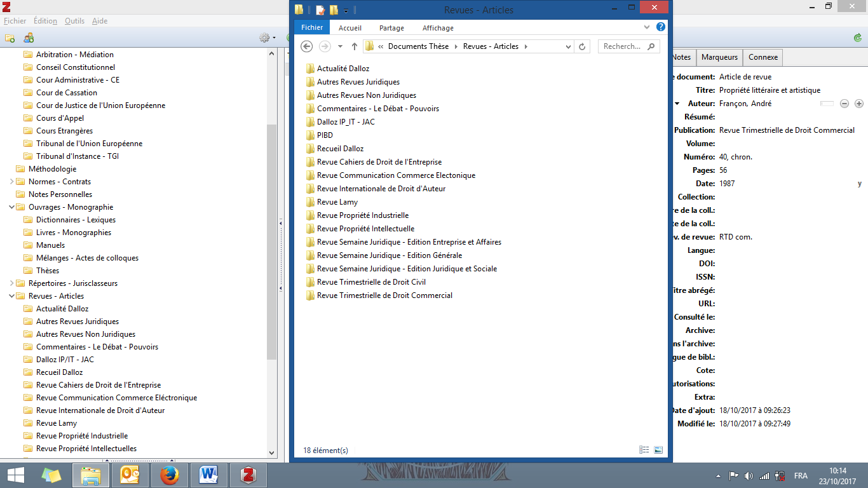Click the green Zotero sync icon
868x488 pixels.
tap(858, 38)
